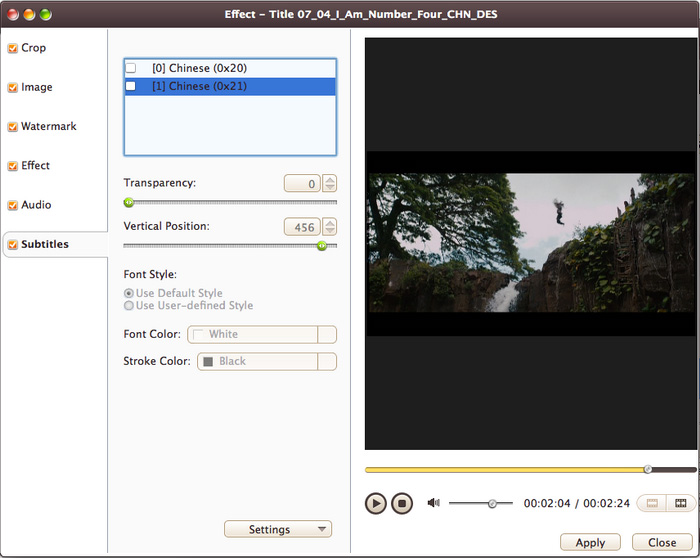
Task: Toggle the Watermark checkbox
Action: (x=12, y=127)
